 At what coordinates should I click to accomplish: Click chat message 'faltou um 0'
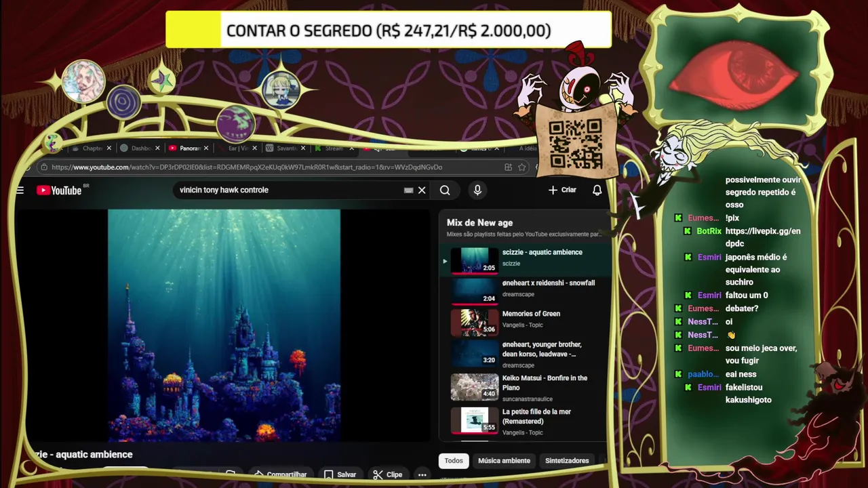pos(747,296)
